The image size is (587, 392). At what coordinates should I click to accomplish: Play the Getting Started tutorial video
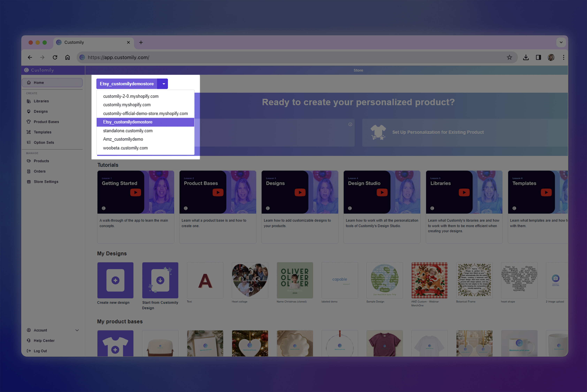pyautogui.click(x=135, y=193)
